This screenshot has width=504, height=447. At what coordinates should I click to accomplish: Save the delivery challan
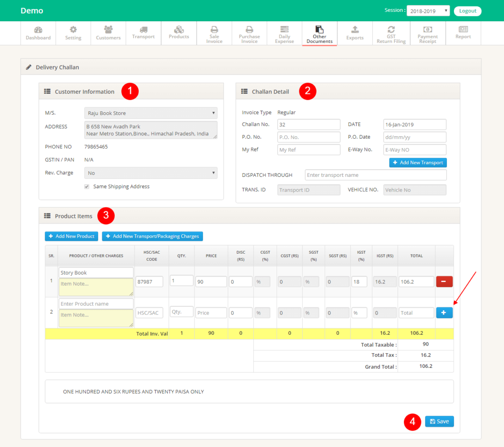(x=439, y=422)
